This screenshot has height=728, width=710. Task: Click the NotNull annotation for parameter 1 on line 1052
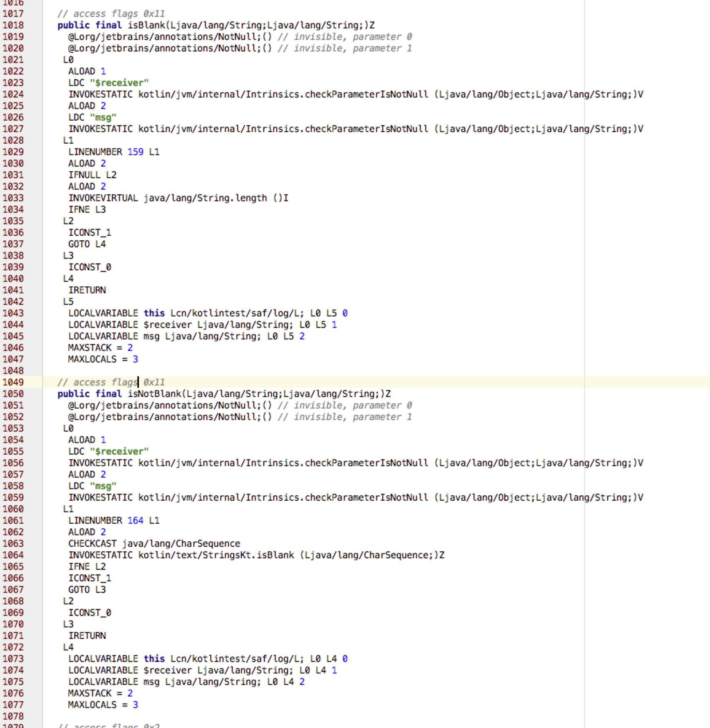[x=240, y=417]
